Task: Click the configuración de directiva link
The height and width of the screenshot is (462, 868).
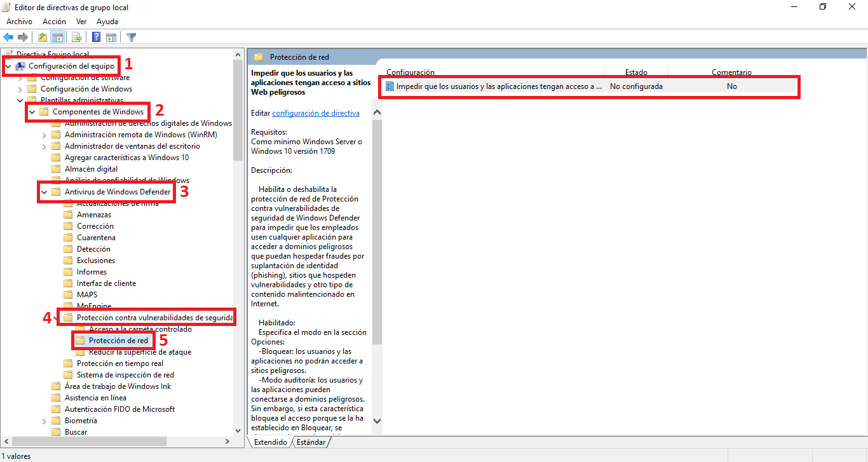Action: point(316,113)
